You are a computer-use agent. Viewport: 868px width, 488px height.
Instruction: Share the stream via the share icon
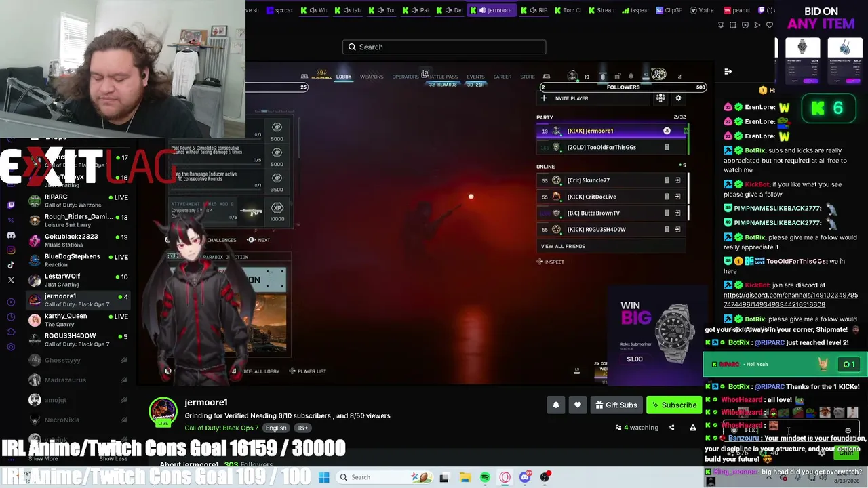[671, 428]
